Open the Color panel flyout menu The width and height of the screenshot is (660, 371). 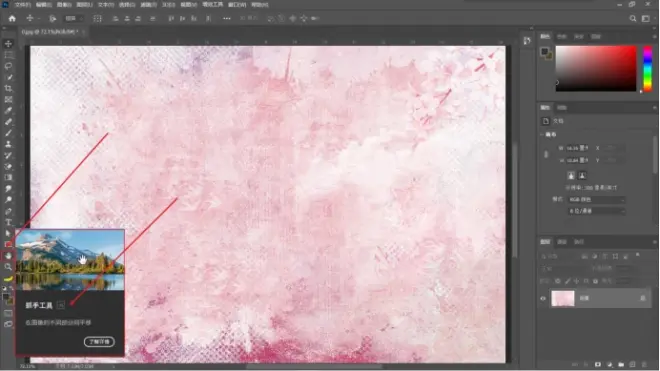pyautogui.click(x=655, y=37)
